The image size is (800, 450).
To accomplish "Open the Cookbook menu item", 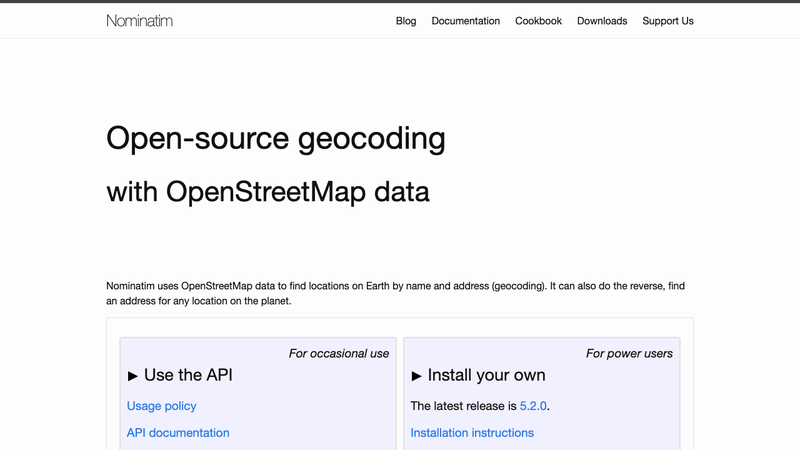I will pos(538,21).
